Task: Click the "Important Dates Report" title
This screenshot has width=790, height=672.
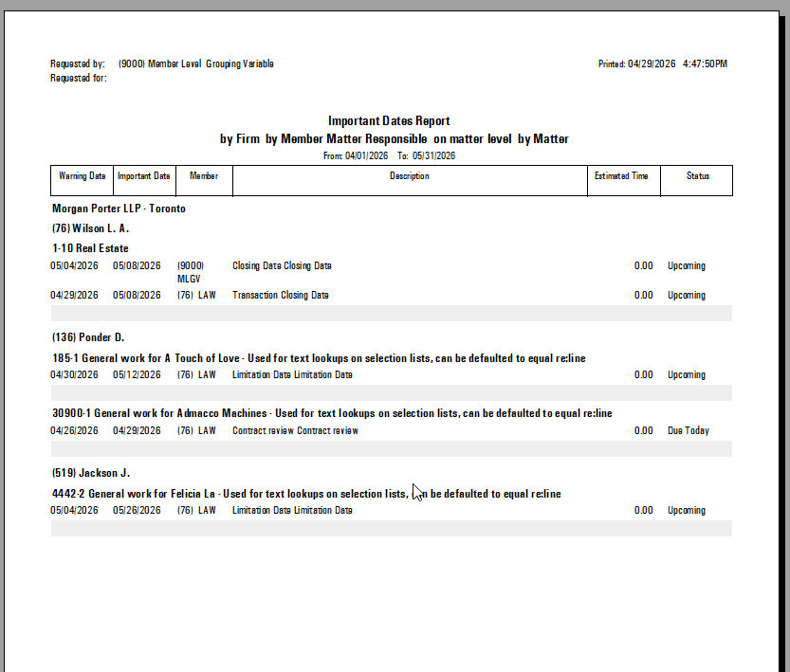Action: pyautogui.click(x=389, y=120)
